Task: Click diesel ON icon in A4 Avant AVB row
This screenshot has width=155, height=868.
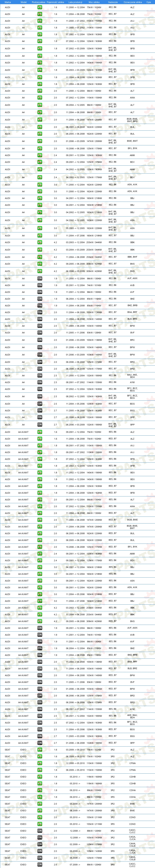Action: pyautogui.click(x=40, y=635)
